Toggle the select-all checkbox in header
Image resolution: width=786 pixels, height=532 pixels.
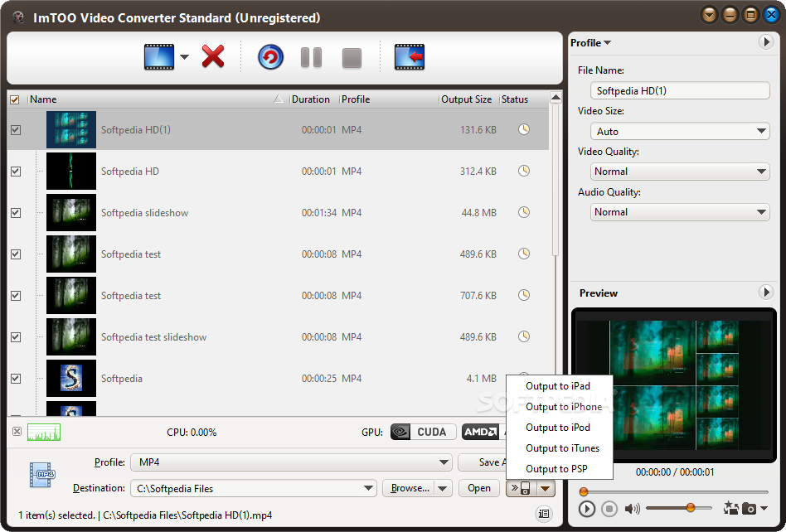click(15, 99)
